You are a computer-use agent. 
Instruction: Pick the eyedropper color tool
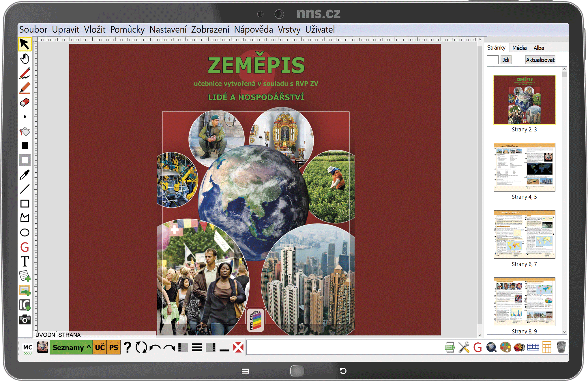(25, 175)
